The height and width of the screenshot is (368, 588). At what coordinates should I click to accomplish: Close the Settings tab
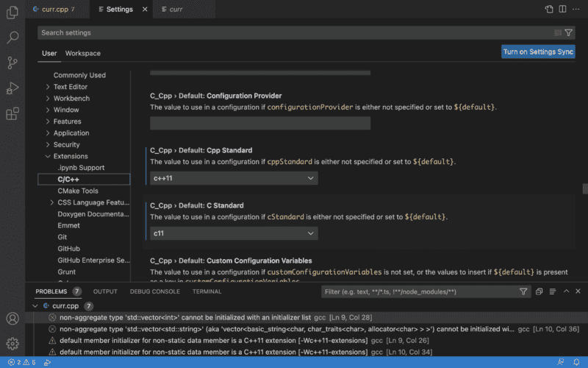pyautogui.click(x=145, y=10)
